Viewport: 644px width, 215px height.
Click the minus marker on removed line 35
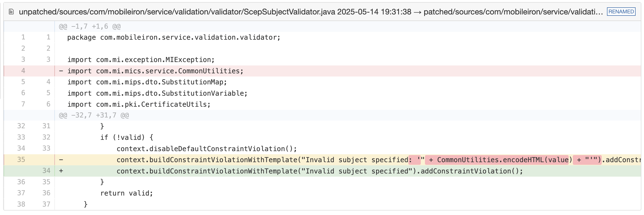[61, 160]
